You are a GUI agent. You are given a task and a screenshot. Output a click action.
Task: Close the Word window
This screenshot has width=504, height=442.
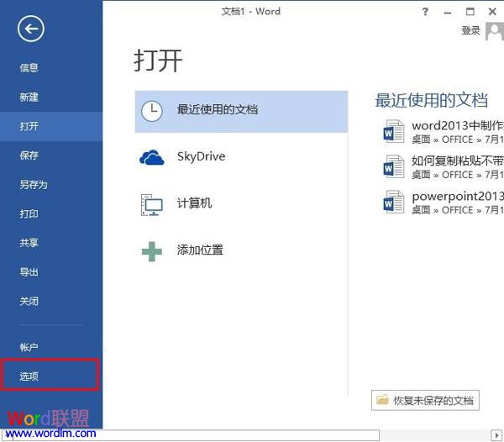point(492,12)
